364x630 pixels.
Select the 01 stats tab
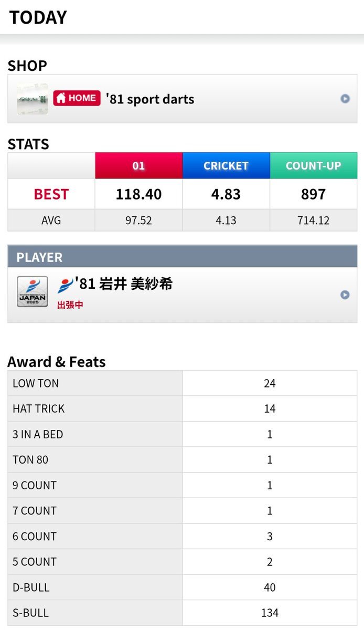(138, 166)
